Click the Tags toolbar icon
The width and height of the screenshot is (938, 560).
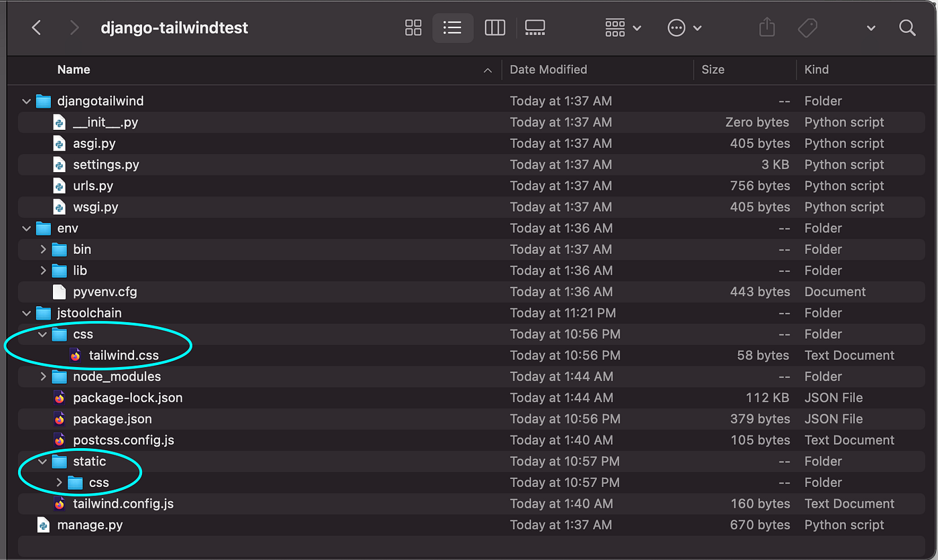coord(807,27)
